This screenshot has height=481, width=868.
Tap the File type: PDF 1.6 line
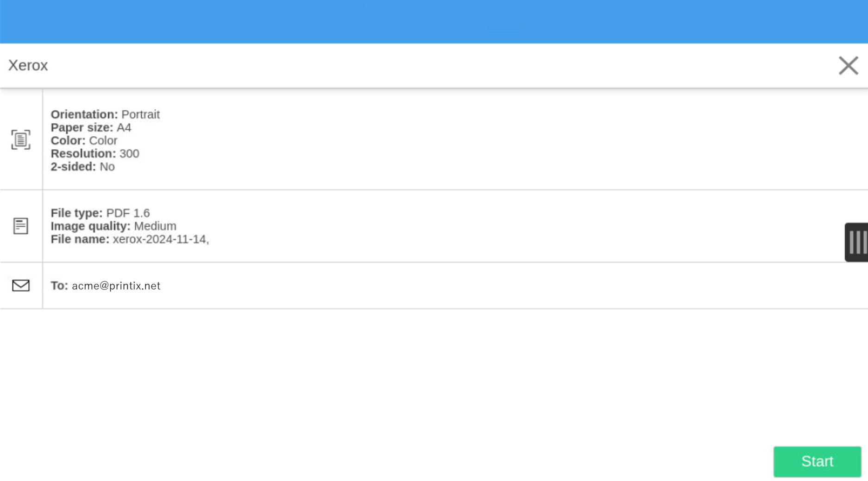click(x=100, y=213)
